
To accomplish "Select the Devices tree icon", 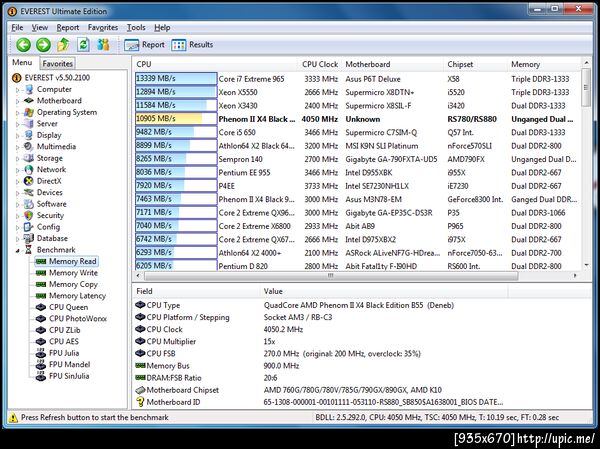I will tap(29, 193).
